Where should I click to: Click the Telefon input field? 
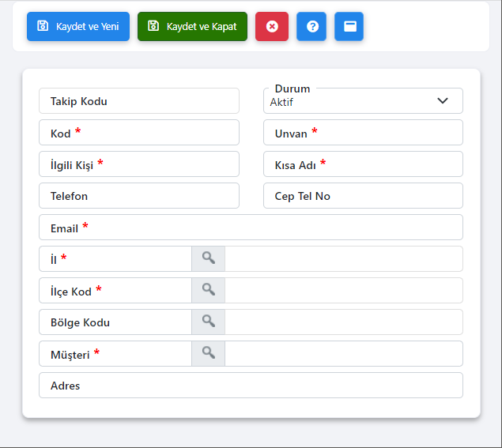coord(139,195)
